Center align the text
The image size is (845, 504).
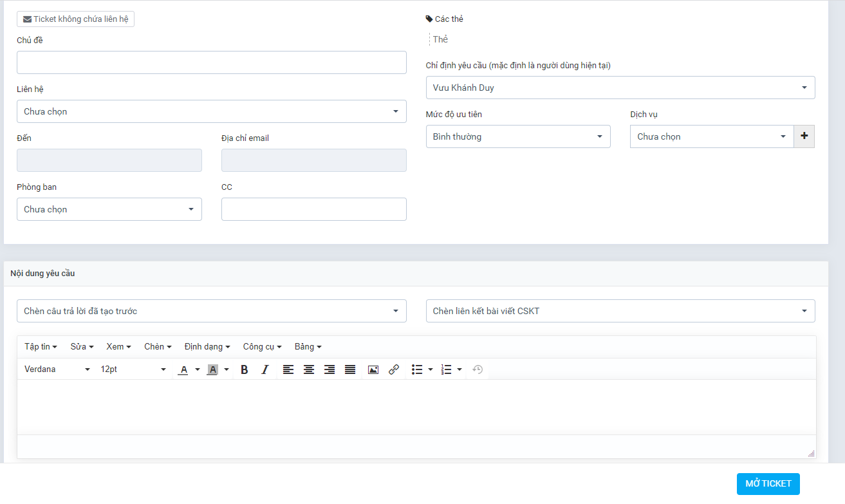[309, 369]
